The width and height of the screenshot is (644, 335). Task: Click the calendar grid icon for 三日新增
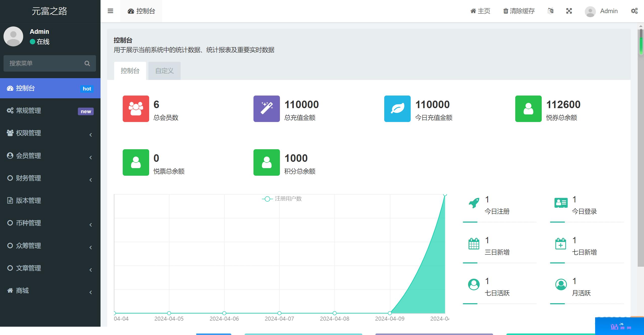point(474,244)
